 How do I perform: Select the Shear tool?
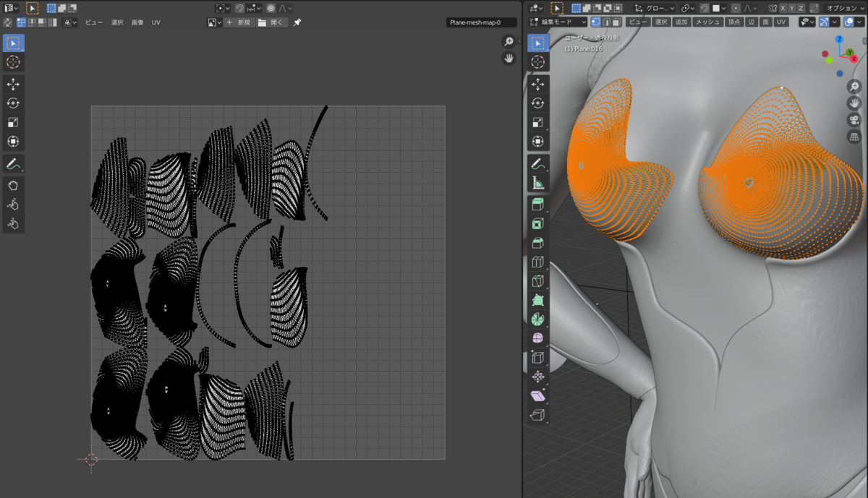538,395
